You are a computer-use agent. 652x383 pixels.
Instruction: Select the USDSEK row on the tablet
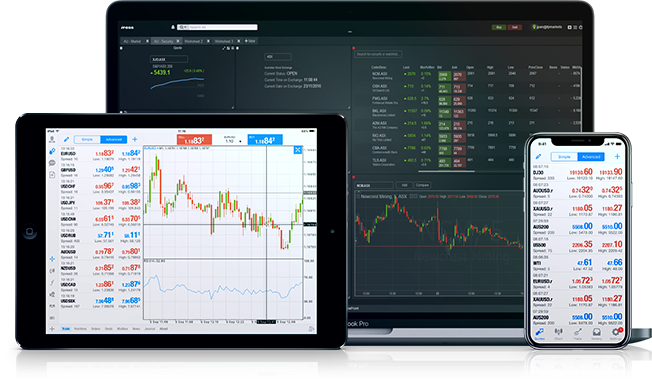click(101, 301)
